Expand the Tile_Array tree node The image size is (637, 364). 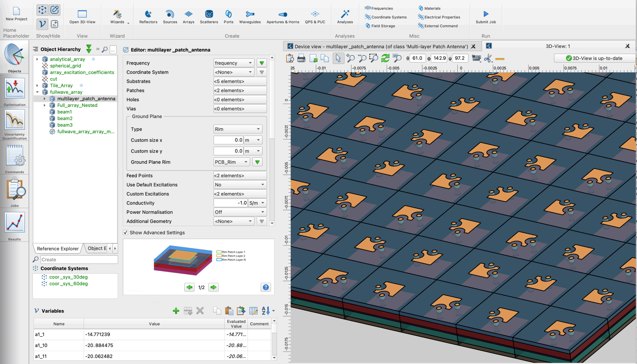click(37, 86)
